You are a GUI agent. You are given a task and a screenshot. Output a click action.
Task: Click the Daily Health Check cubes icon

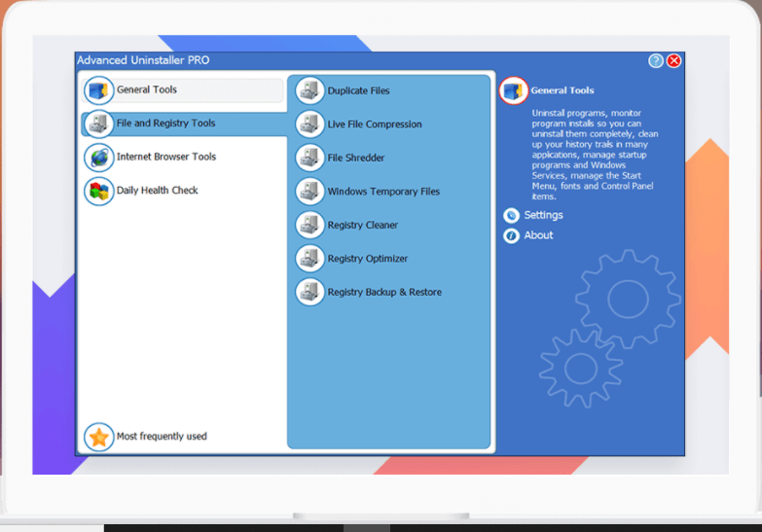pos(98,191)
